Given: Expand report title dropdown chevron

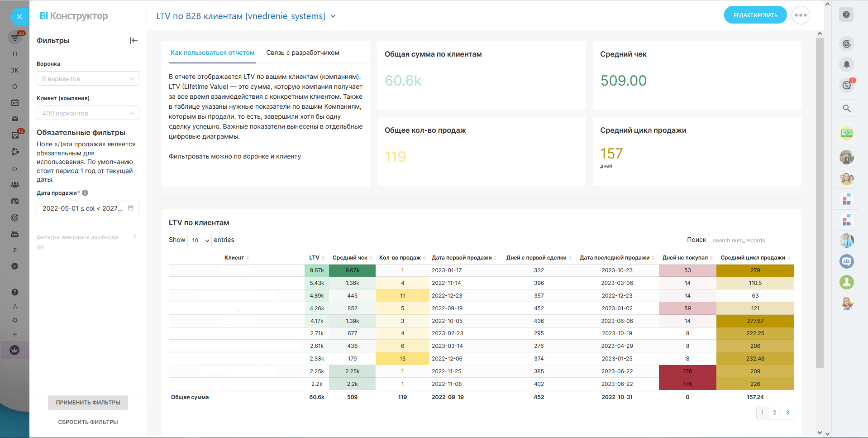Looking at the screenshot, I should point(333,16).
